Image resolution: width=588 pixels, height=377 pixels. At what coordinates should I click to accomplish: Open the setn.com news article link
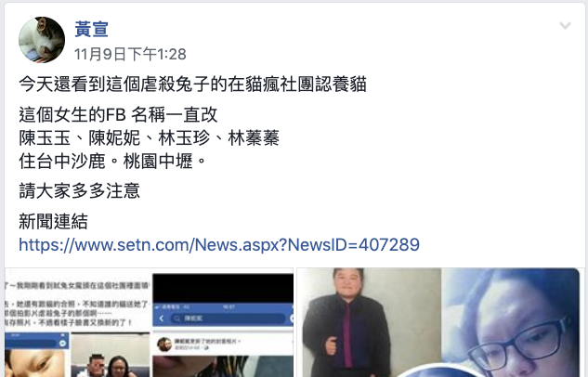(x=219, y=245)
